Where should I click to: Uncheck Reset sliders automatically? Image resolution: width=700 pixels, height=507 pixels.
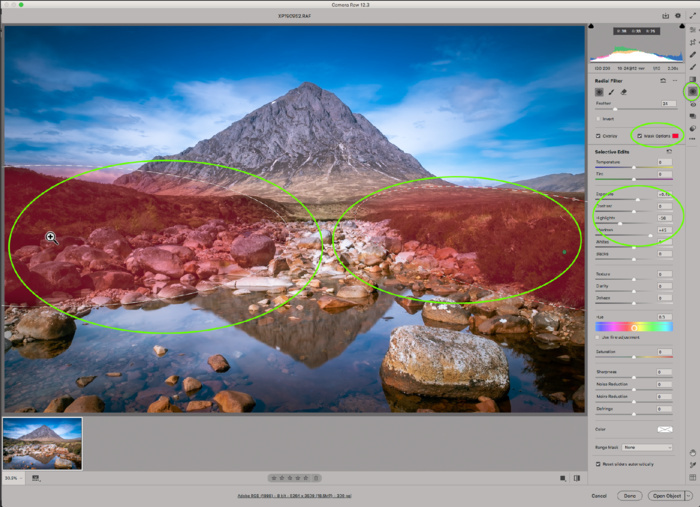click(598, 463)
